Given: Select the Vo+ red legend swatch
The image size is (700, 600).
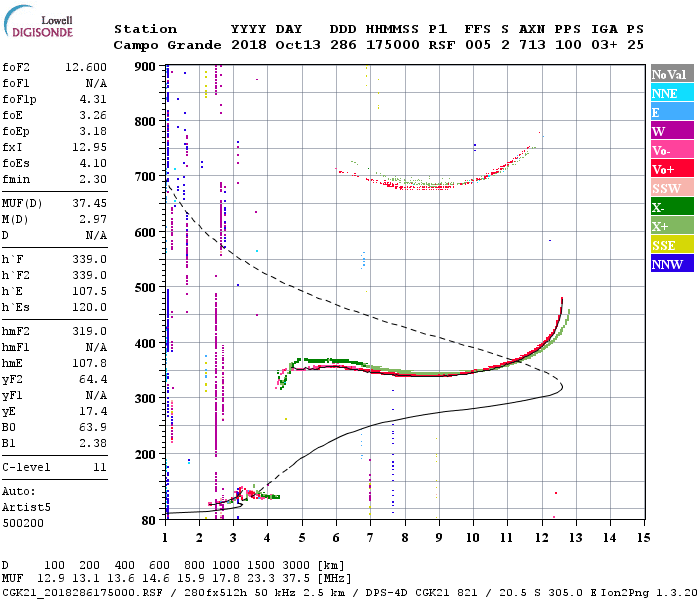Looking at the screenshot, I should [672, 169].
